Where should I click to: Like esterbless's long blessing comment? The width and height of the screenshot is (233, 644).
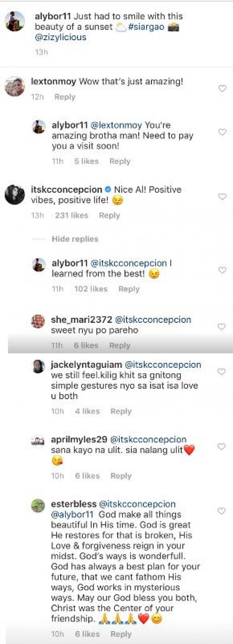click(x=222, y=511)
